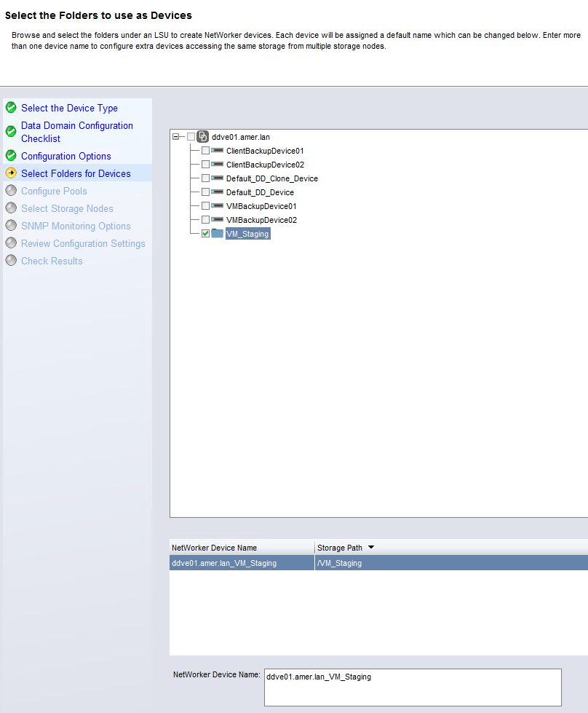The height and width of the screenshot is (713, 588).
Task: Select the Data Domain Configuration Checklist step
Action: (76, 132)
